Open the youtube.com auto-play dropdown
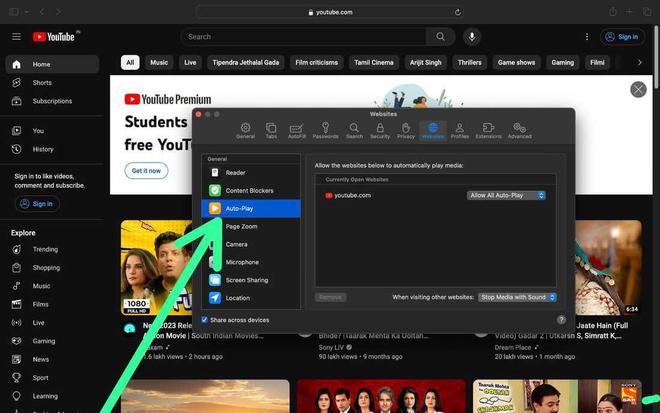This screenshot has width=660, height=413. 506,195
